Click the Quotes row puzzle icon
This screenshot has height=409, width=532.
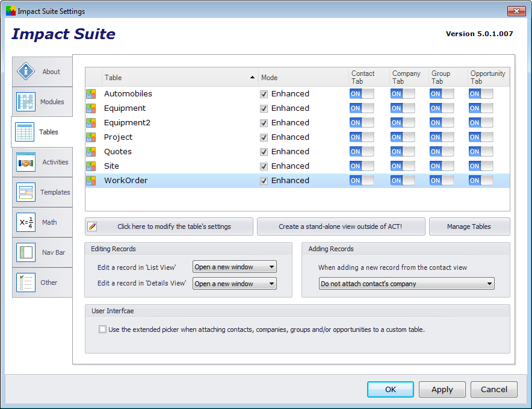coord(91,152)
